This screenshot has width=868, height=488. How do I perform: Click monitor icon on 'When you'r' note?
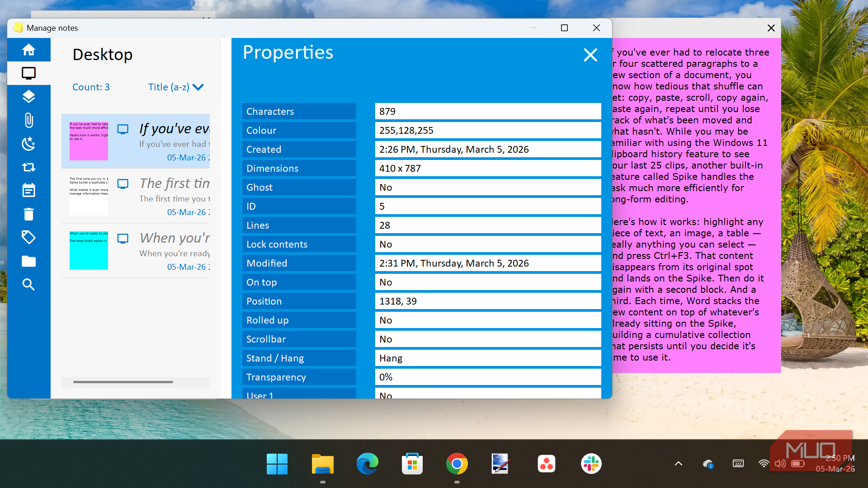click(123, 239)
